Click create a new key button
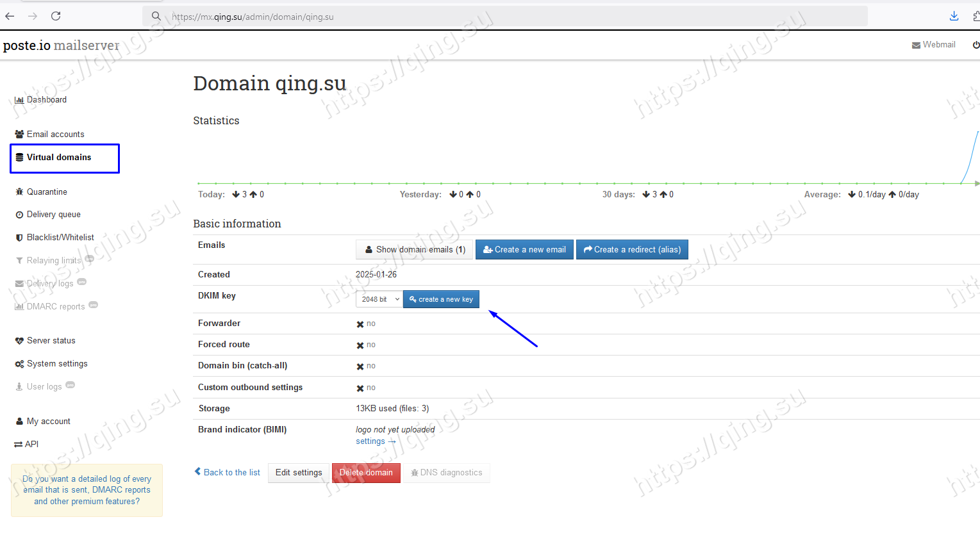 pos(441,299)
